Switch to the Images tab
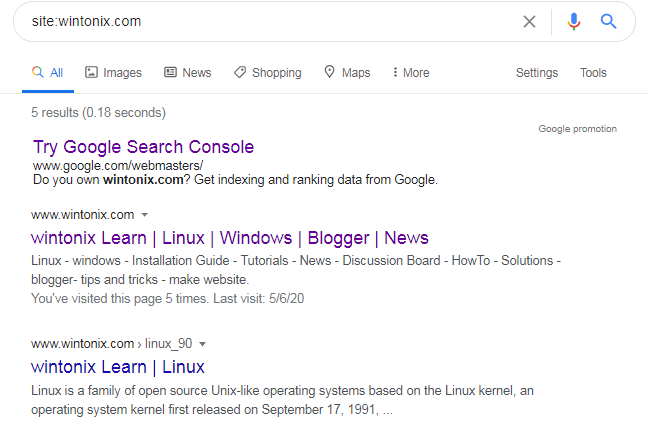647x436 pixels. [113, 73]
